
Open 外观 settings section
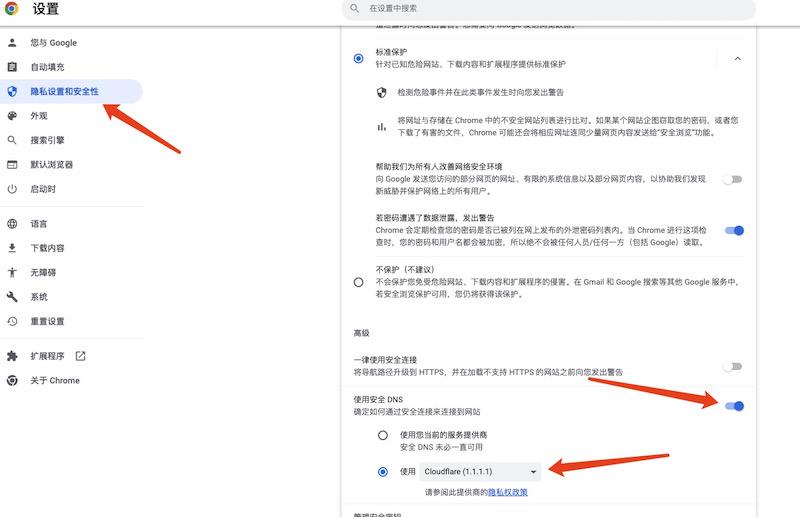(x=71, y=116)
